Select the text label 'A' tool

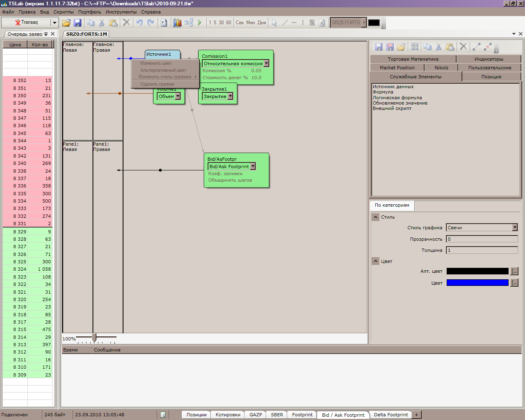pyautogui.click(x=322, y=23)
